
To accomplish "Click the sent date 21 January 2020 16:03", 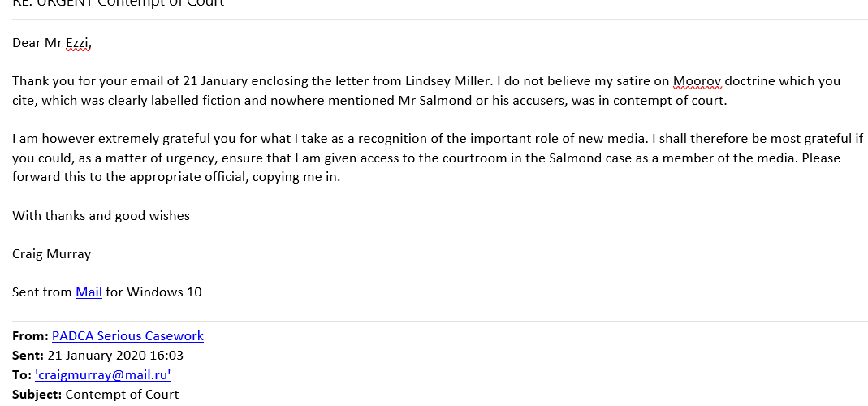I will [x=115, y=356].
